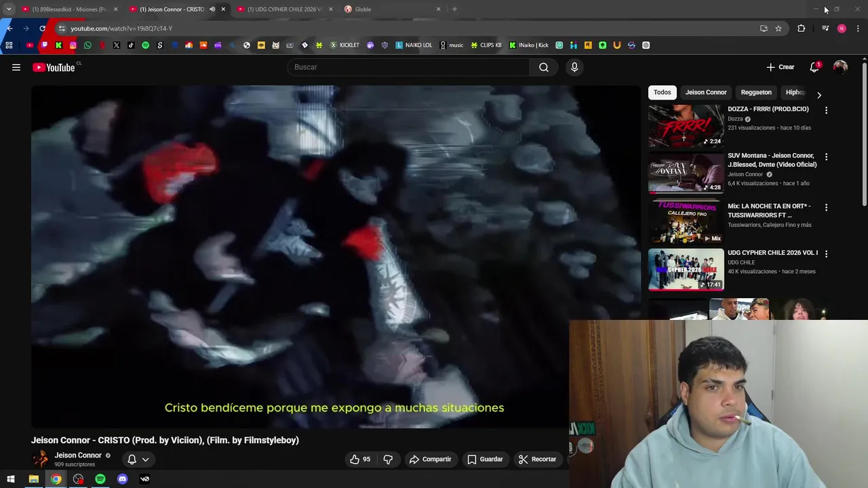The height and width of the screenshot is (488, 868).
Task: Open X (Twitter) bookmark icon
Action: [117, 45]
